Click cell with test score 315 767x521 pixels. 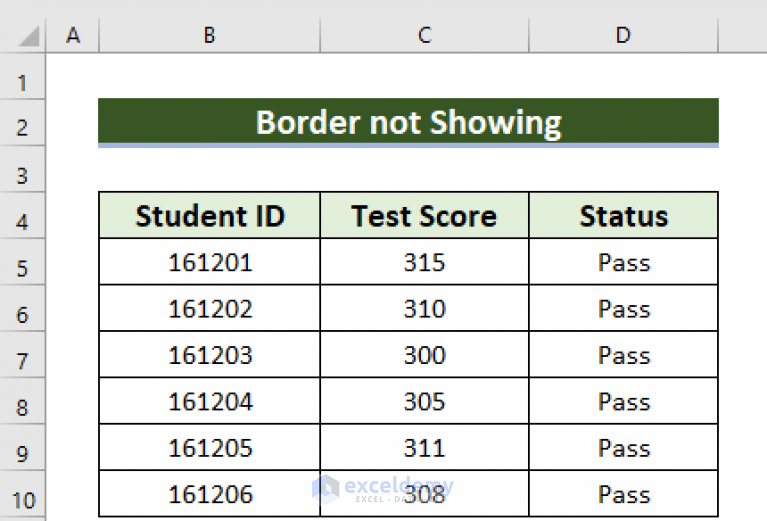[425, 262]
